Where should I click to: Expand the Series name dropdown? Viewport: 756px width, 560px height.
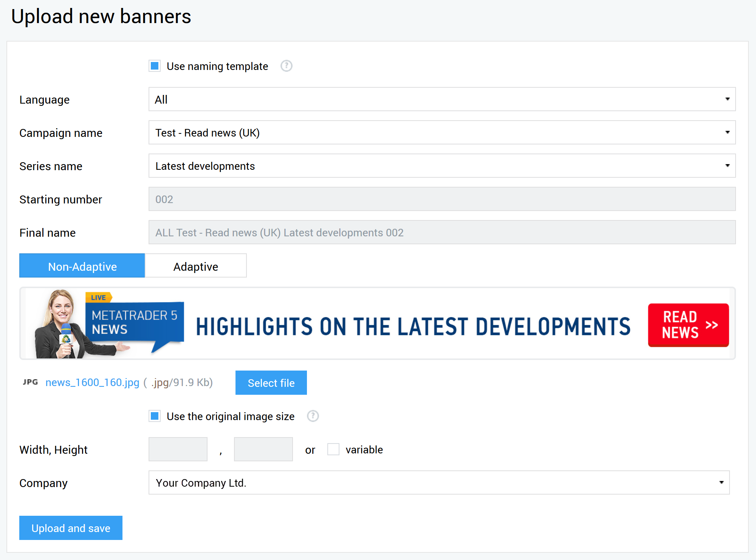[x=728, y=166]
